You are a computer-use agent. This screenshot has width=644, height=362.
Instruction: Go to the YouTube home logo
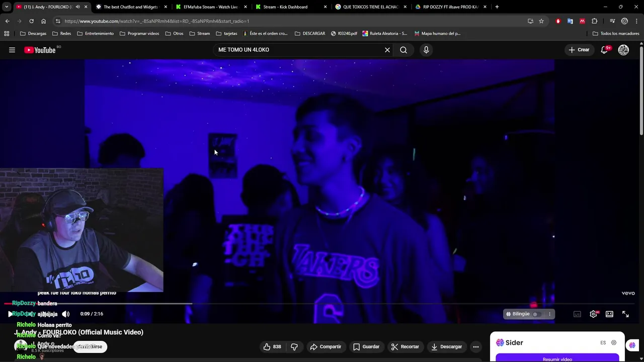point(40,50)
